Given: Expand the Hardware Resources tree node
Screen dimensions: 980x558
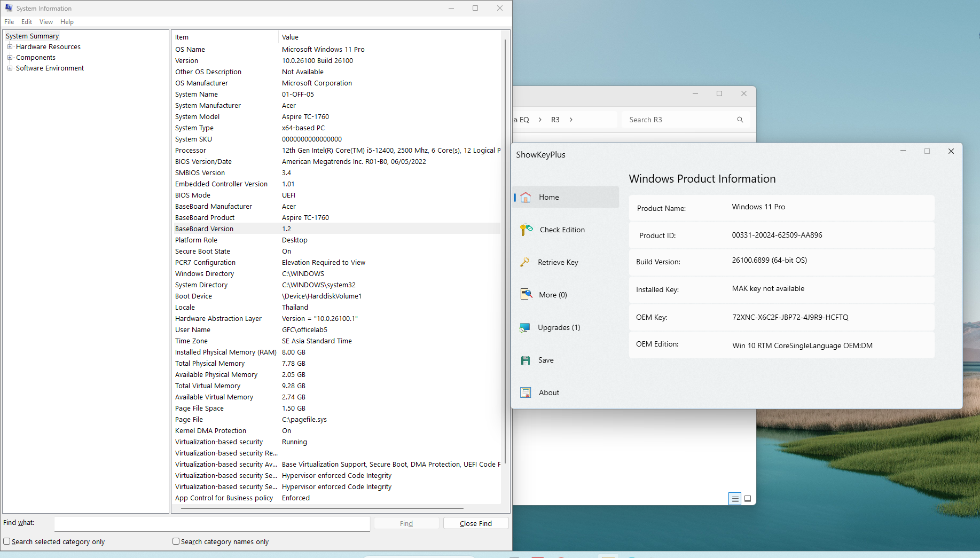Looking at the screenshot, I should click(10, 47).
